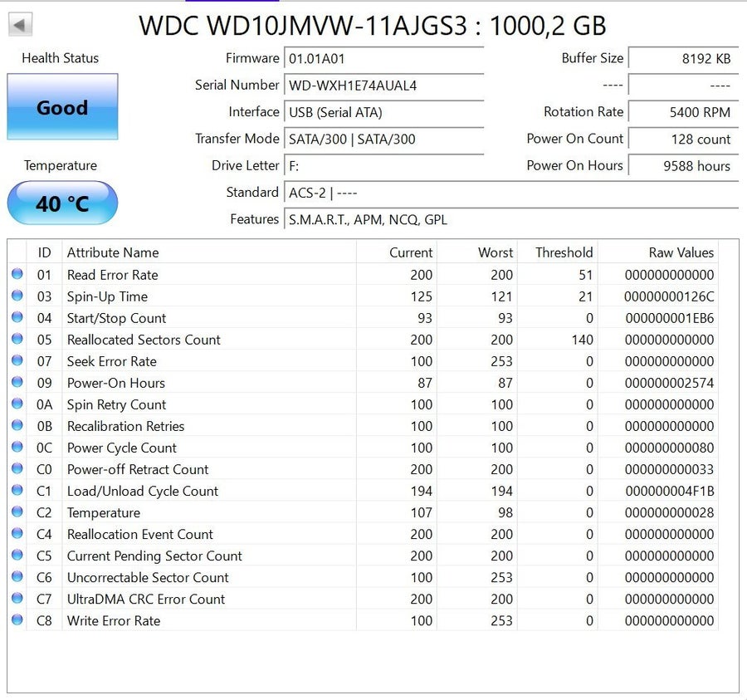The height and width of the screenshot is (700, 747).
Task: Click the Drive Letter field F:
Action: (384, 166)
